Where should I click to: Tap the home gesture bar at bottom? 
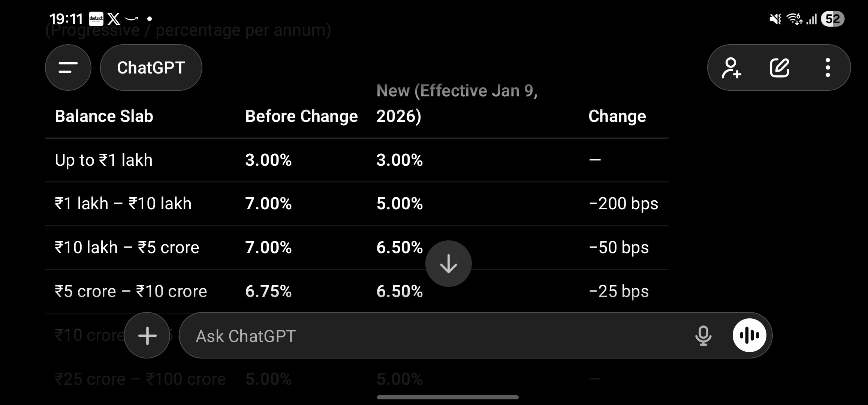448,397
